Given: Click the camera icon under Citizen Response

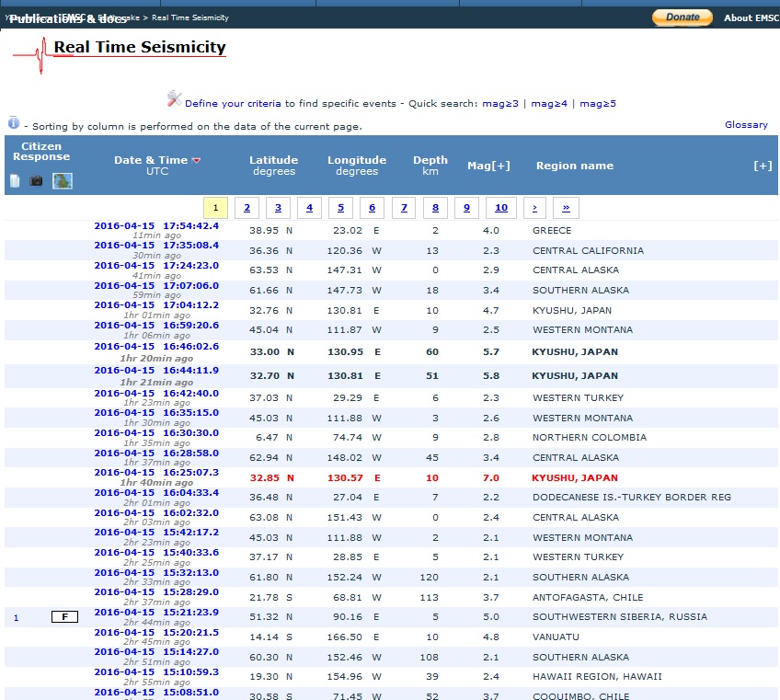Looking at the screenshot, I should 36,181.
